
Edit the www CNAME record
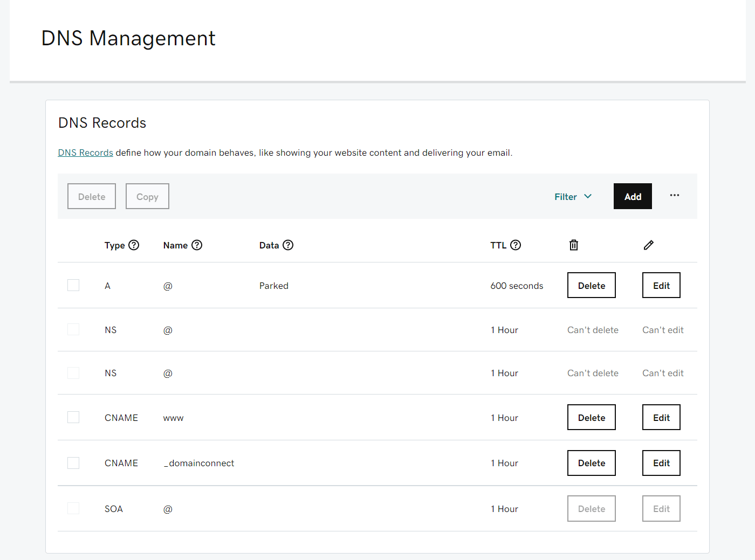click(x=661, y=418)
